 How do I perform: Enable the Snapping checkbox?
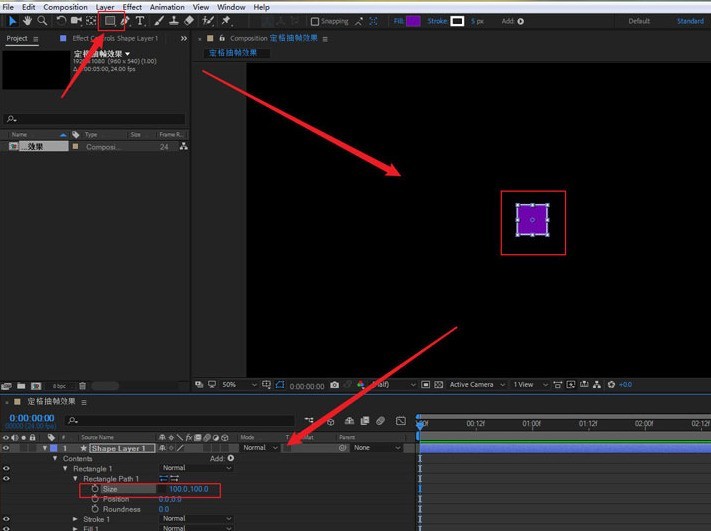[315, 21]
